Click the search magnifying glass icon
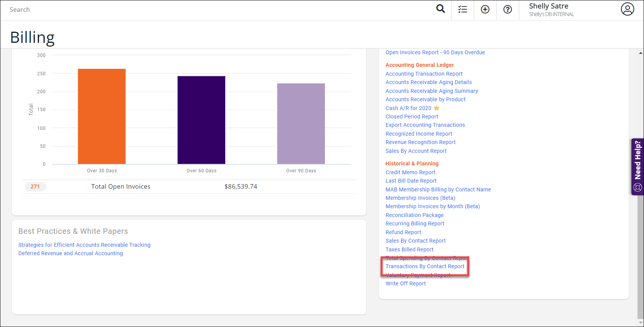Viewport: 644px width, 327px height. (441, 9)
